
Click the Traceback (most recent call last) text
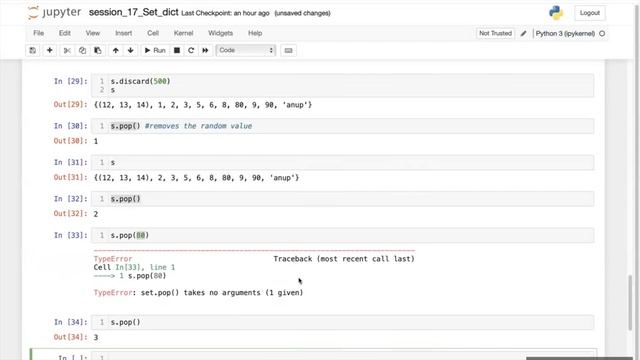(344, 259)
